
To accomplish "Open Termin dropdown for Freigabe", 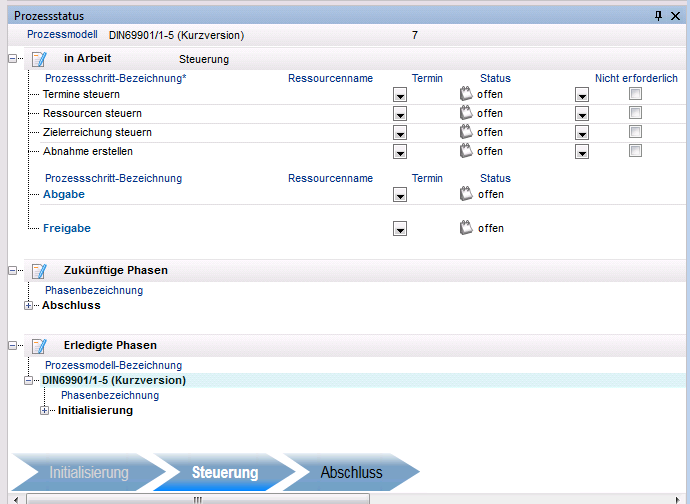I will (400, 228).
